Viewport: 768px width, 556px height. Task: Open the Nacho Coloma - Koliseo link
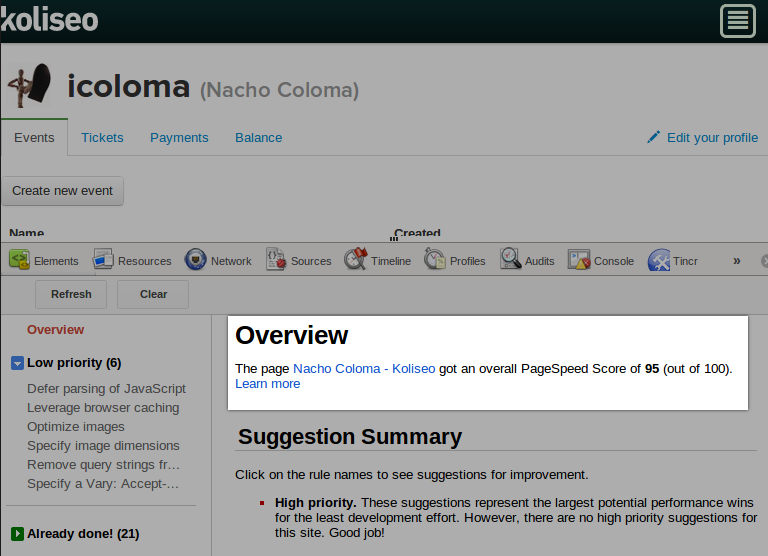click(364, 368)
